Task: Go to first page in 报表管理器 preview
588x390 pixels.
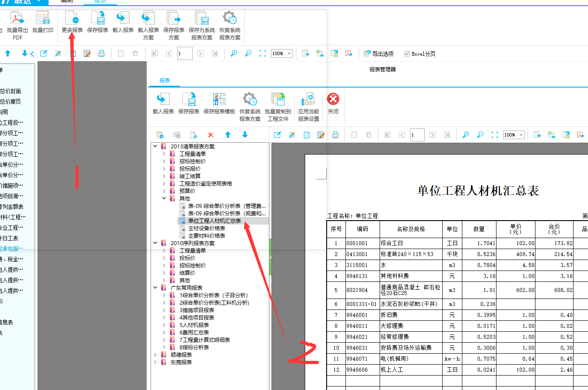Action: (x=387, y=135)
